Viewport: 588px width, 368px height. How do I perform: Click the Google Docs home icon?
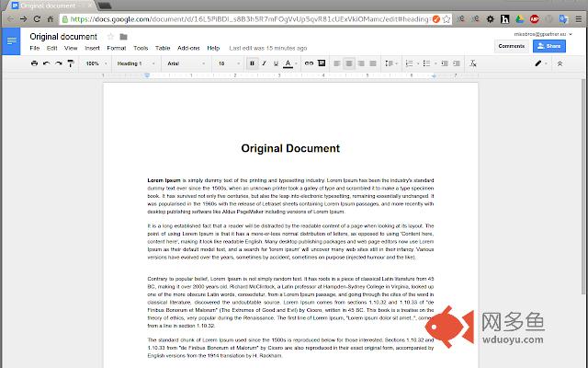coord(11,40)
